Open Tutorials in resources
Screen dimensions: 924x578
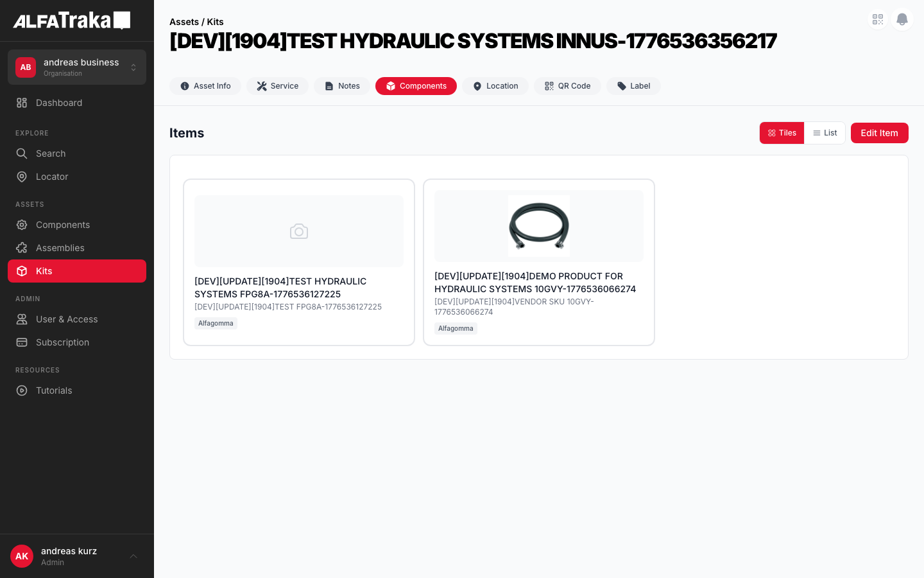click(x=53, y=390)
